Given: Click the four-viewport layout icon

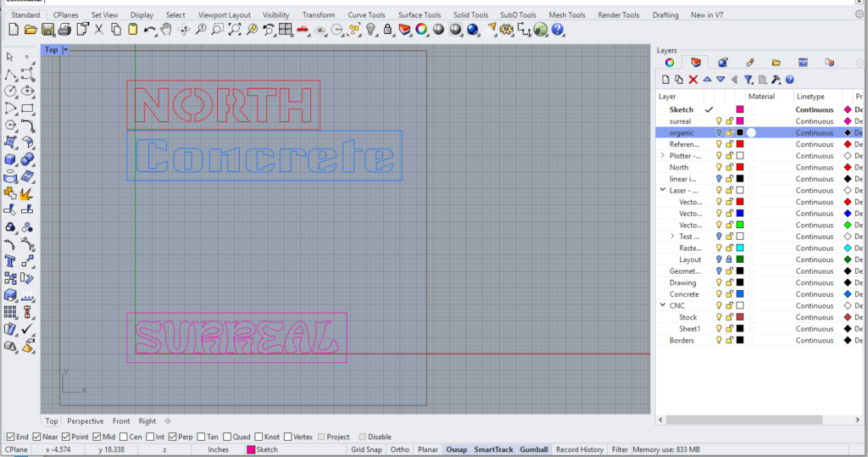Looking at the screenshot, I should (286, 30).
